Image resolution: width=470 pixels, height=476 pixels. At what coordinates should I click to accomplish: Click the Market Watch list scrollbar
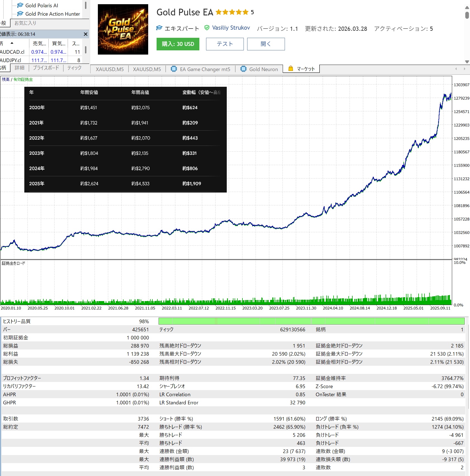pyautogui.click(x=86, y=50)
